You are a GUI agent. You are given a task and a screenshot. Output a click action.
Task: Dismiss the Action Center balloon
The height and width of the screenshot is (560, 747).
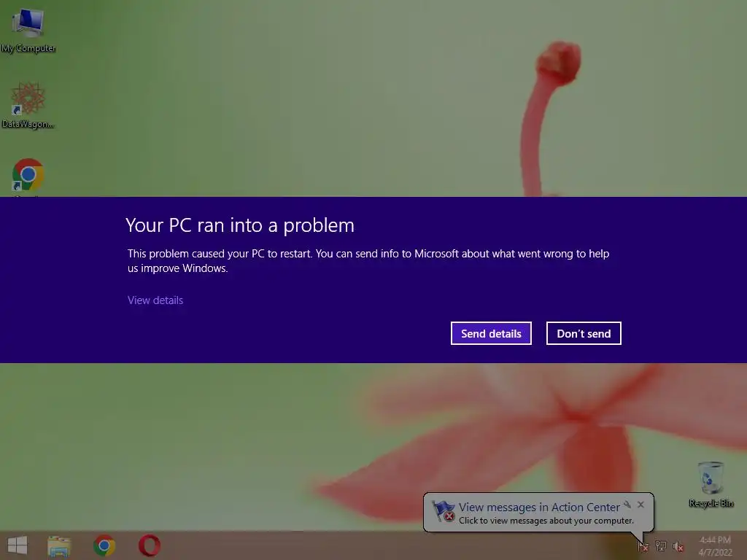640,505
